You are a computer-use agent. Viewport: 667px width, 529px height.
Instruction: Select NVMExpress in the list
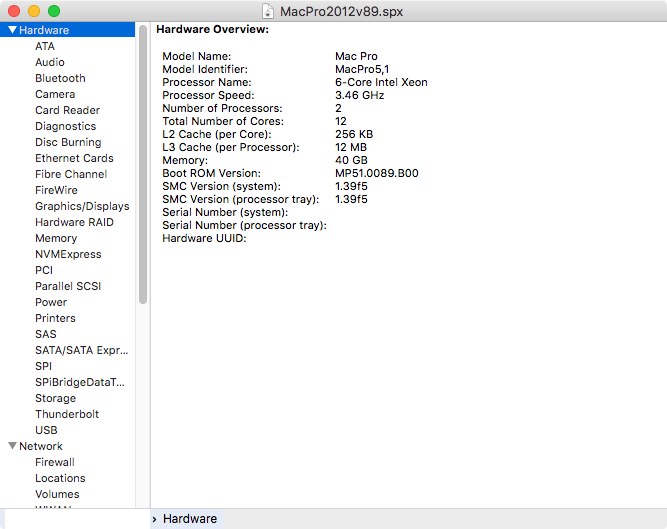[x=68, y=254]
